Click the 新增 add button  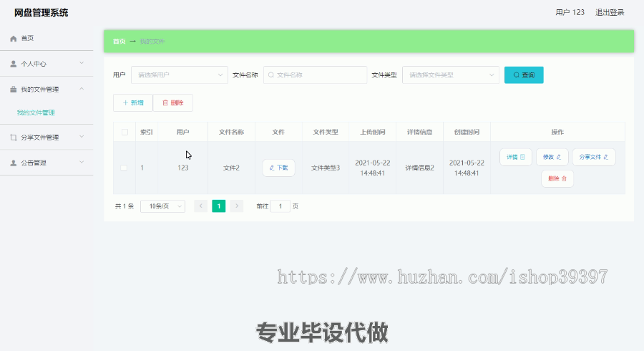tap(133, 102)
